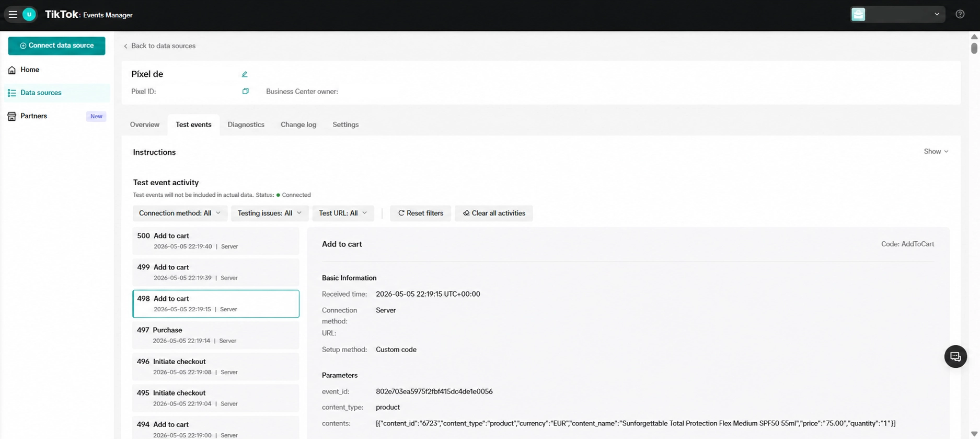Viewport: 980px width, 439px height.
Task: Edit pixel name with pencil icon
Action: point(245,74)
